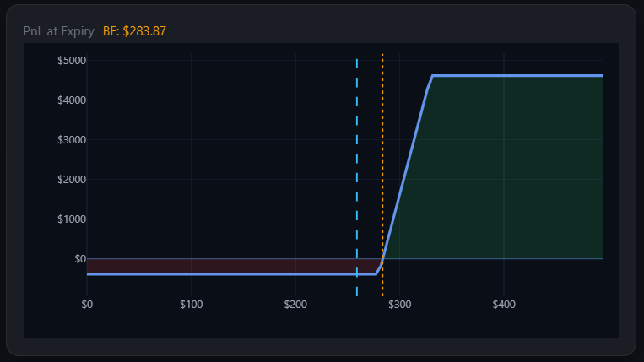Click the "PnL at Expiry" chart title
644x362 pixels.
58,31
